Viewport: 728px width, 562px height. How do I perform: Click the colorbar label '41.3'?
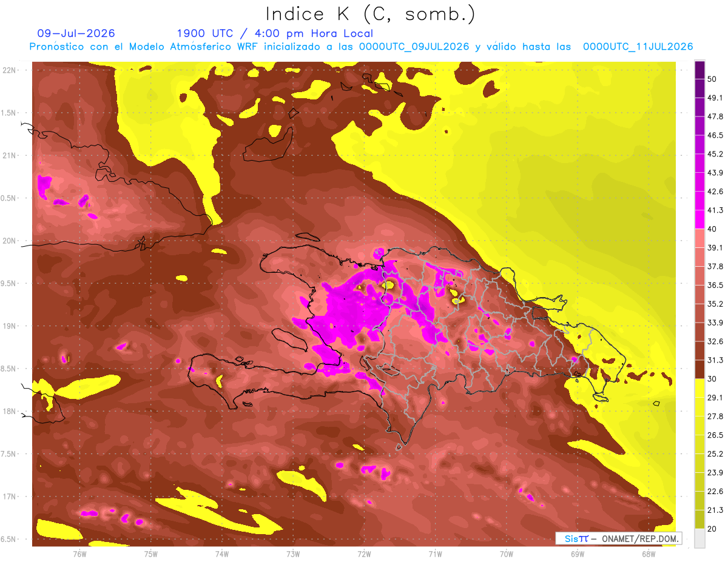pos(716,211)
